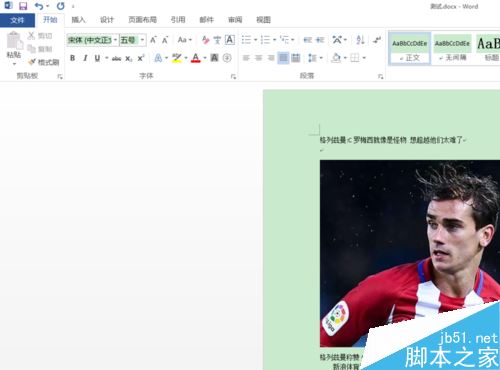Toggle subscript formatting
500x370 pixels.
coord(129,59)
